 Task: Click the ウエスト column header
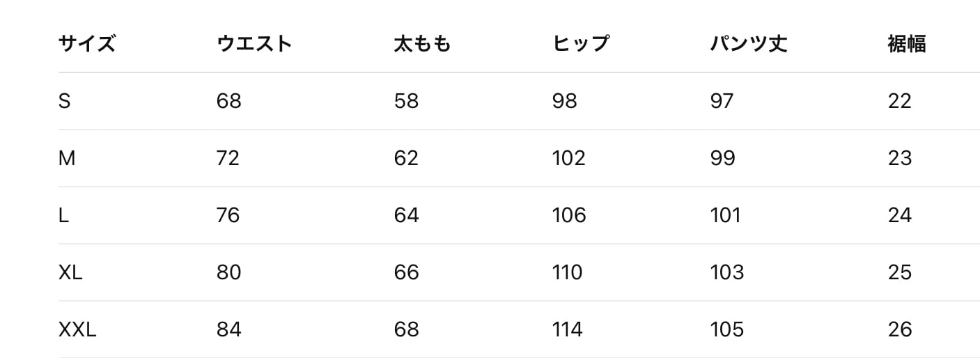point(254,44)
